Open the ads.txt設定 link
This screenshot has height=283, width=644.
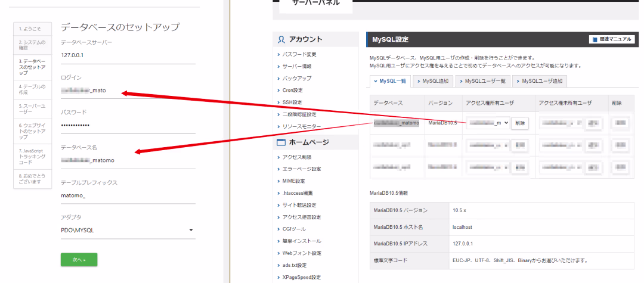point(295,265)
